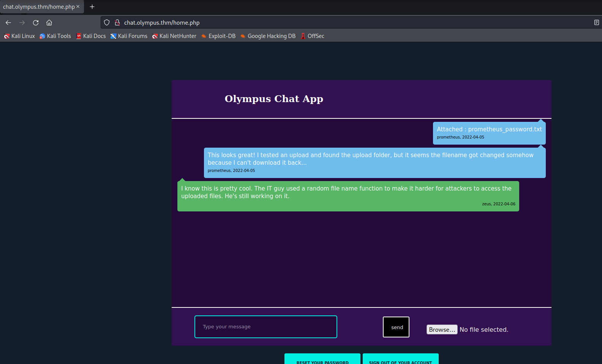Click the prometheus_password.txt attachment message
Image resolution: width=602 pixels, height=364 pixels.
pyautogui.click(x=489, y=133)
